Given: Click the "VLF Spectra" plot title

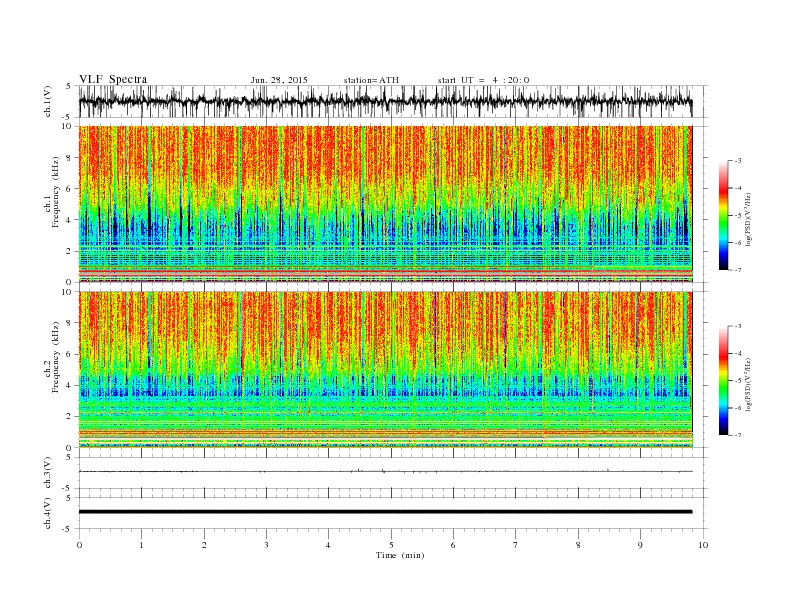Looking at the screenshot, I should tap(113, 79).
